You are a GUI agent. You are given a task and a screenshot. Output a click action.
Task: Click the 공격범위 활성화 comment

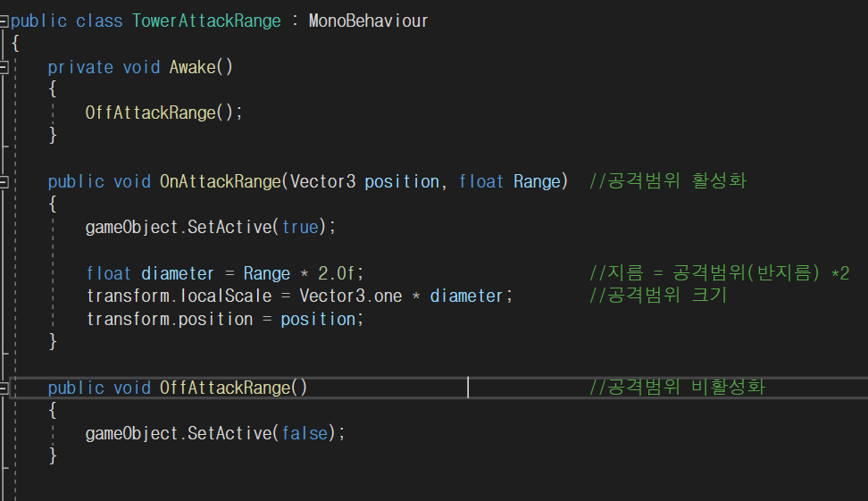pyautogui.click(x=668, y=181)
